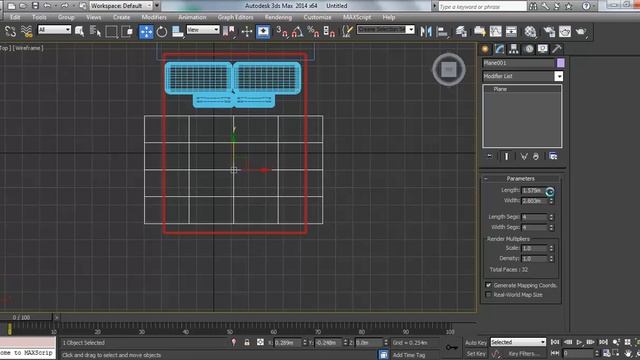Click the Configure Modifier Sets icon
The width and height of the screenshot is (640, 360).
click(553, 156)
